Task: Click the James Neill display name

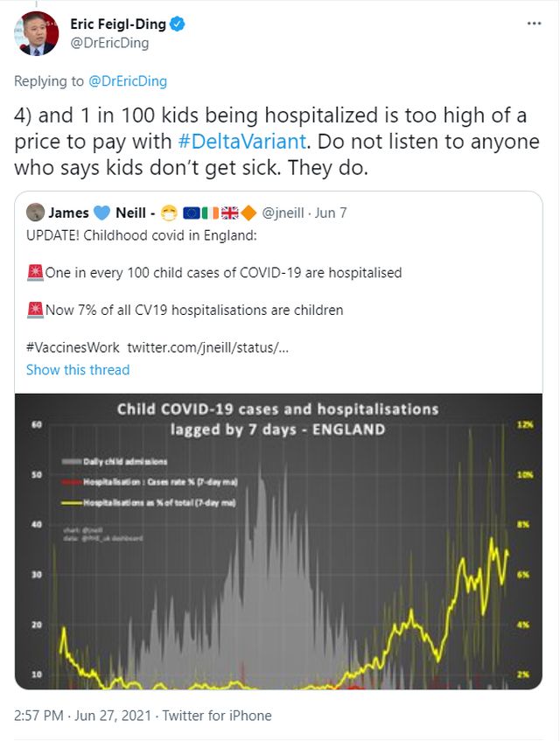Action: 69,213
